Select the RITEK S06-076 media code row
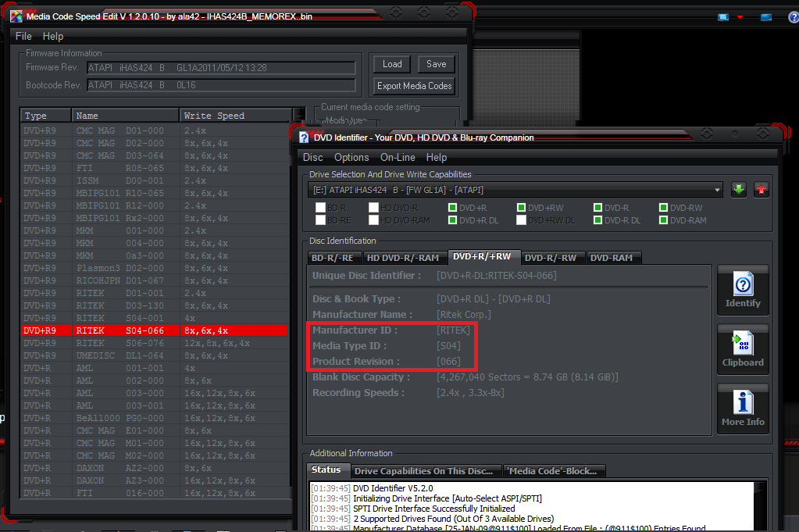Viewport: 799px width, 532px height. tap(155, 344)
